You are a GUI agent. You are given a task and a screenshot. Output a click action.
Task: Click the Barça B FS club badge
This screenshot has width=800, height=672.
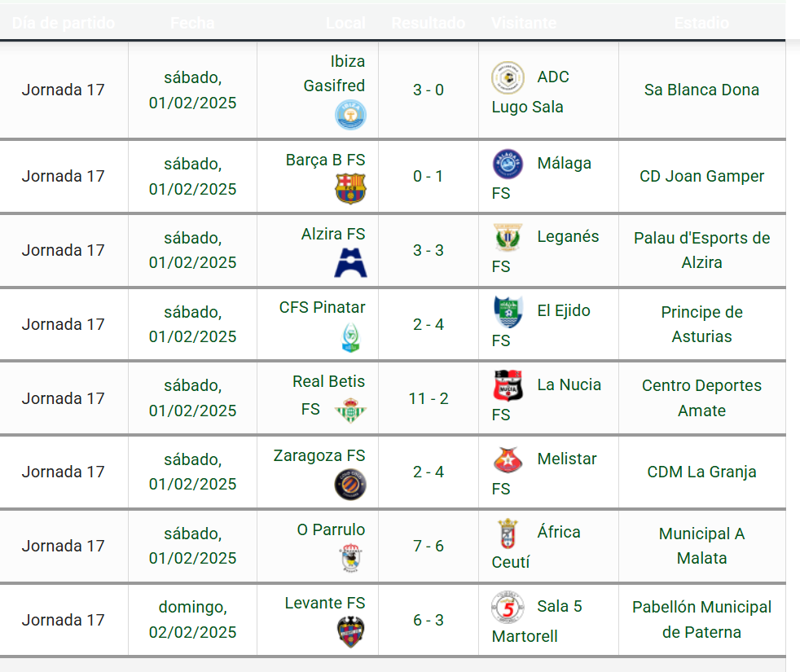[350, 189]
